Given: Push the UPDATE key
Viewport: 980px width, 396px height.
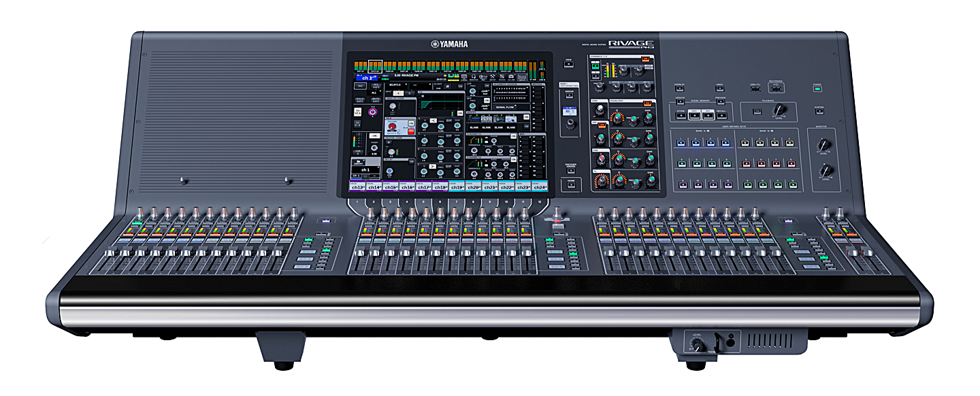Looking at the screenshot, I should (681, 102).
